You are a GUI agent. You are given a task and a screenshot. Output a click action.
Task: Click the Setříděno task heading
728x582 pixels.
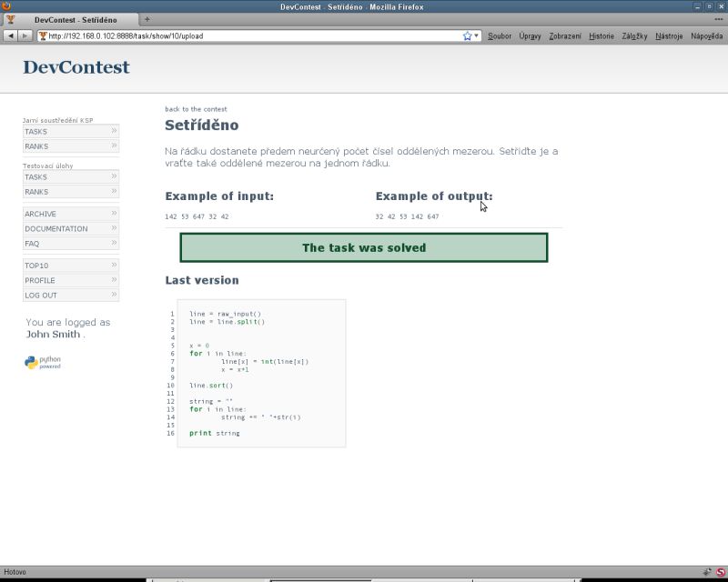coord(202,125)
